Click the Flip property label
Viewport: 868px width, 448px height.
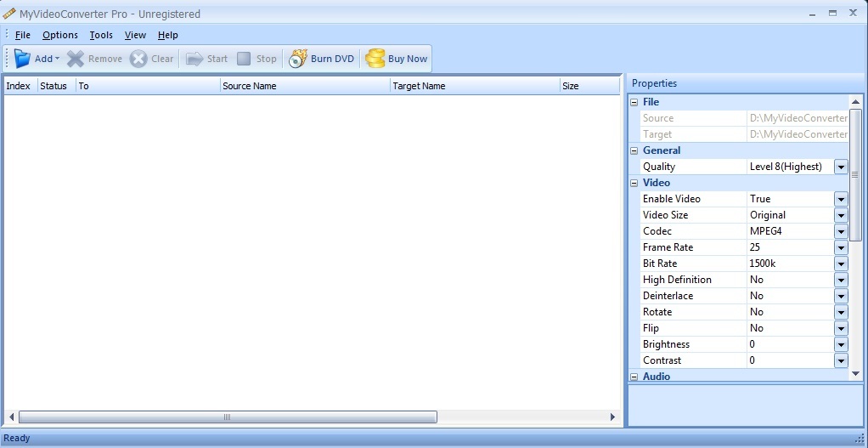point(651,328)
